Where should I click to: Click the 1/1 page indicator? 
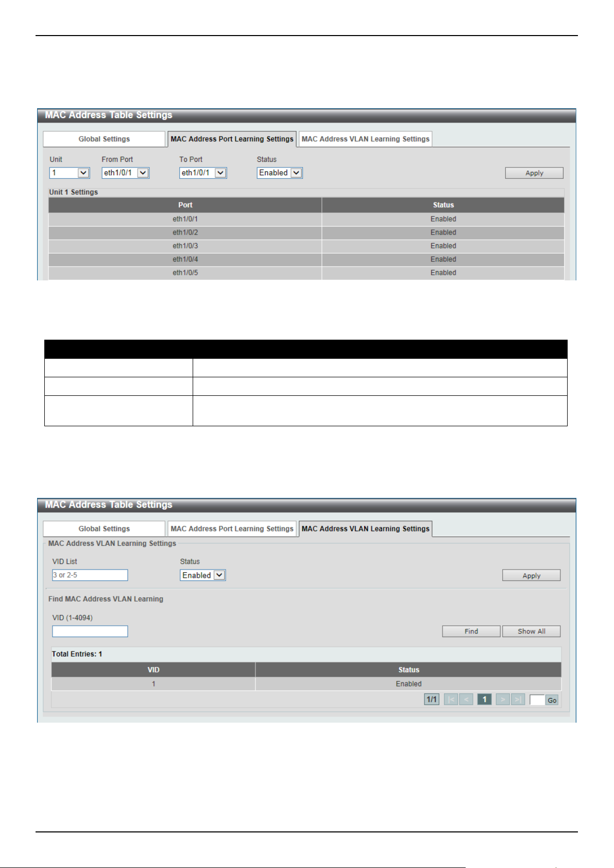(432, 699)
